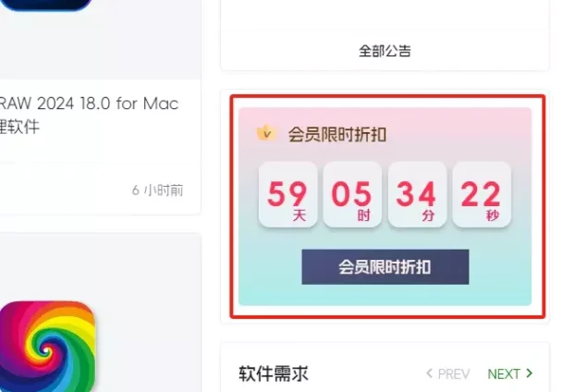Click the 6 小时前 timestamp
The height and width of the screenshot is (392, 587).
click(157, 190)
